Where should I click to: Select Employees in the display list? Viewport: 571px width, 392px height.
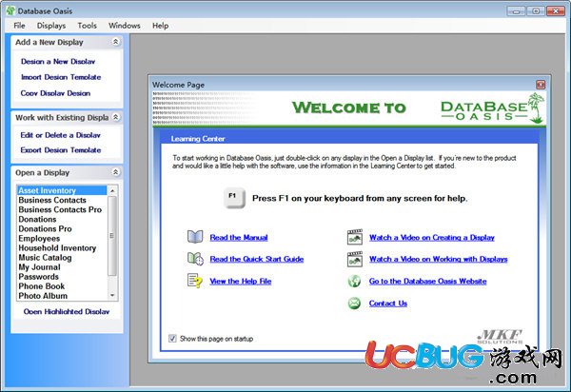click(62, 239)
